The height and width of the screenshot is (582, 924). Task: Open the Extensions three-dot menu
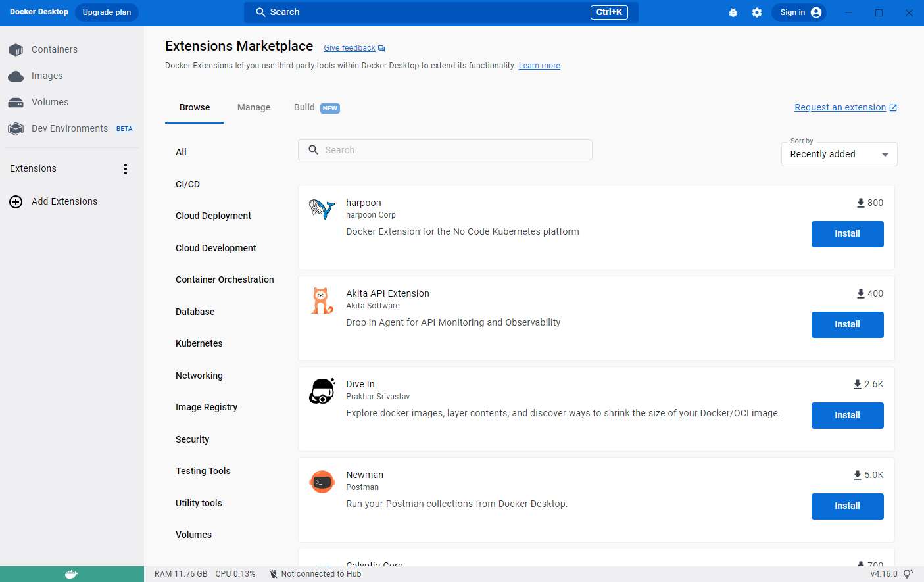[x=126, y=169]
